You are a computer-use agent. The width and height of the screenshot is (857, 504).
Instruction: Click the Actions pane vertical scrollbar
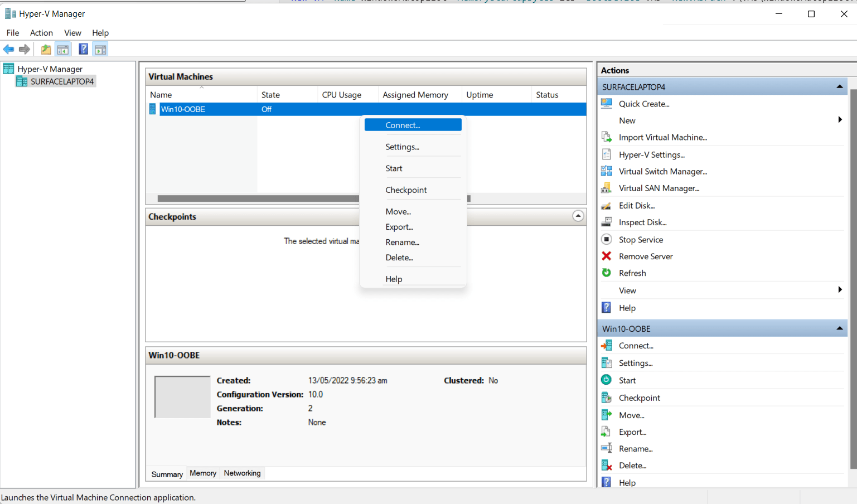pyautogui.click(x=853, y=279)
